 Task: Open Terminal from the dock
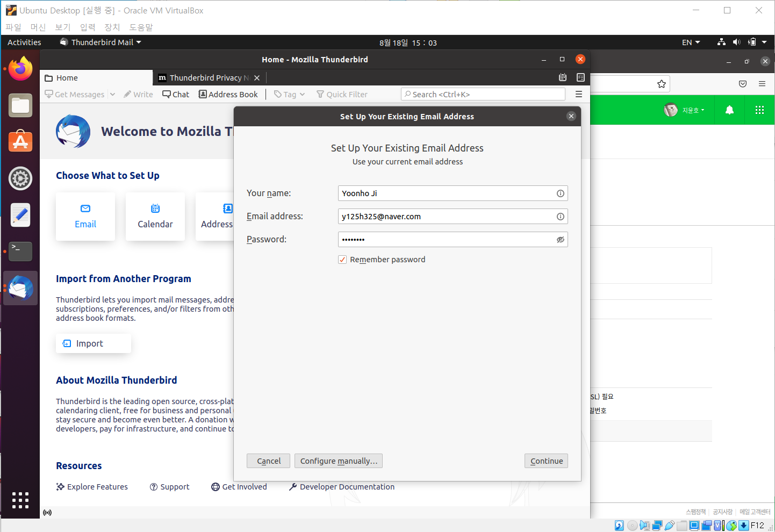20,251
